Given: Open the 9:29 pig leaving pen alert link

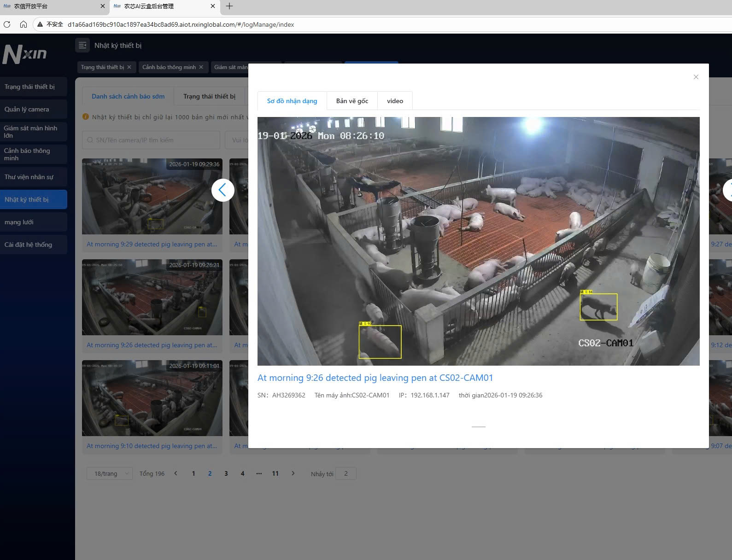Looking at the screenshot, I should [152, 244].
